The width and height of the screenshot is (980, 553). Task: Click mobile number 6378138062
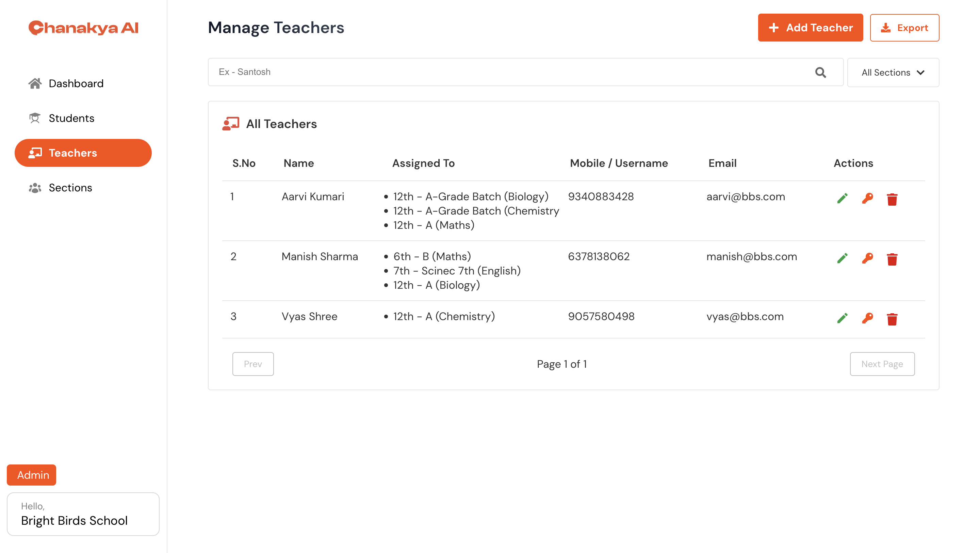tap(599, 256)
